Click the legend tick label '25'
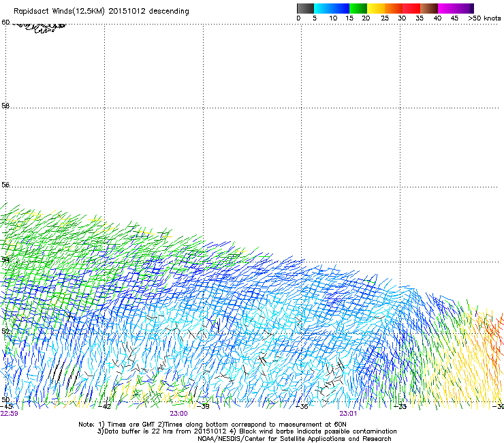 385,18
